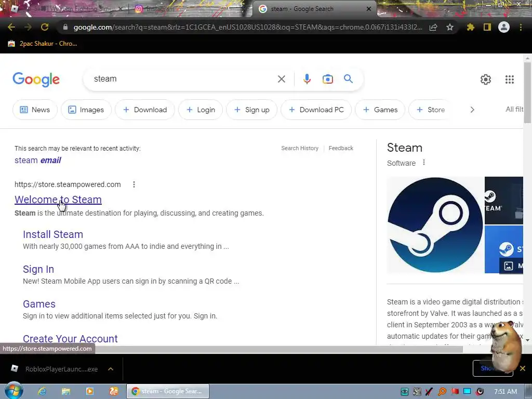
Task: Open Windows Explorer folder on taskbar
Action: click(66, 391)
